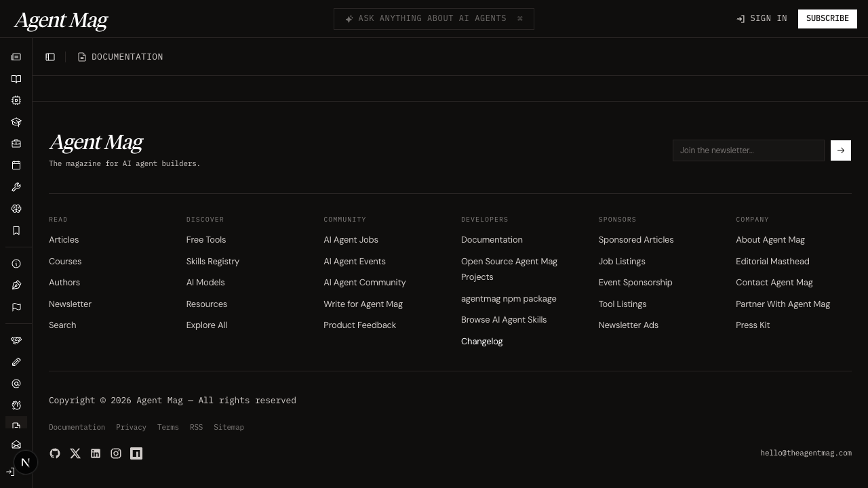This screenshot has width=868, height=488.
Task: Focus the Join the newsletter field
Action: 748,150
